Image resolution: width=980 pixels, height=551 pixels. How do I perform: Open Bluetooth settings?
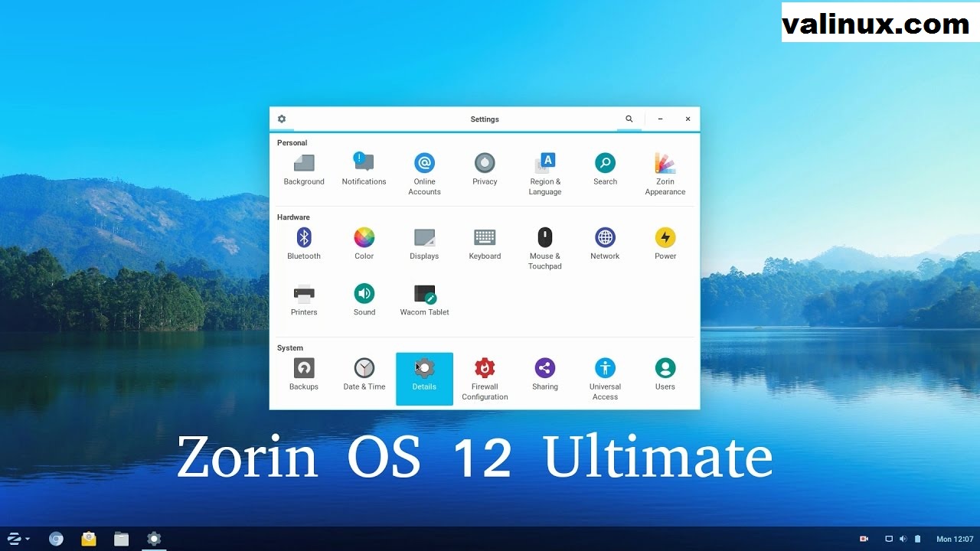click(304, 244)
